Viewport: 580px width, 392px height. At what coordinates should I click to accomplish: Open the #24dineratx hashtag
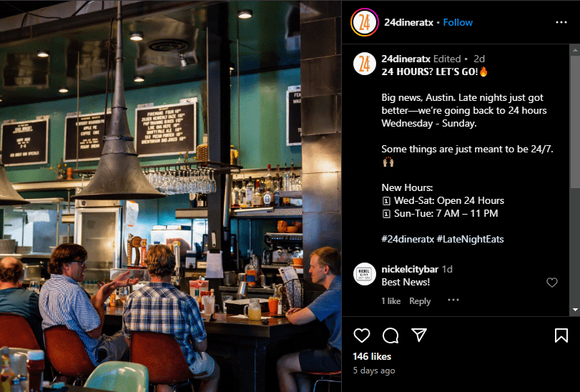coord(408,239)
